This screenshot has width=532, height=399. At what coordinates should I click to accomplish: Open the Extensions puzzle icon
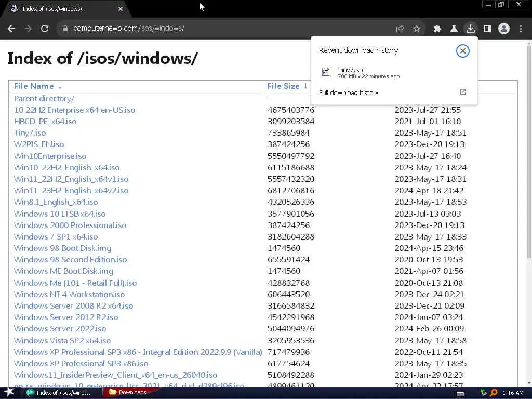(437, 29)
